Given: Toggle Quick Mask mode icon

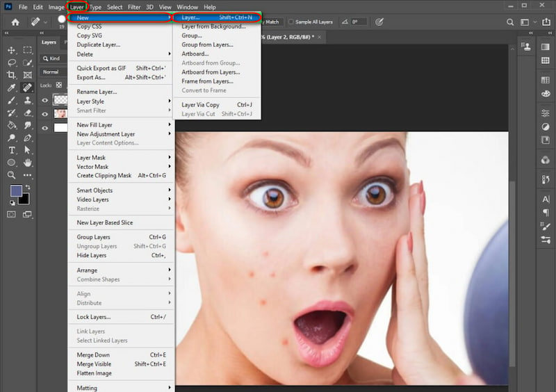Looking at the screenshot, I should [11, 214].
